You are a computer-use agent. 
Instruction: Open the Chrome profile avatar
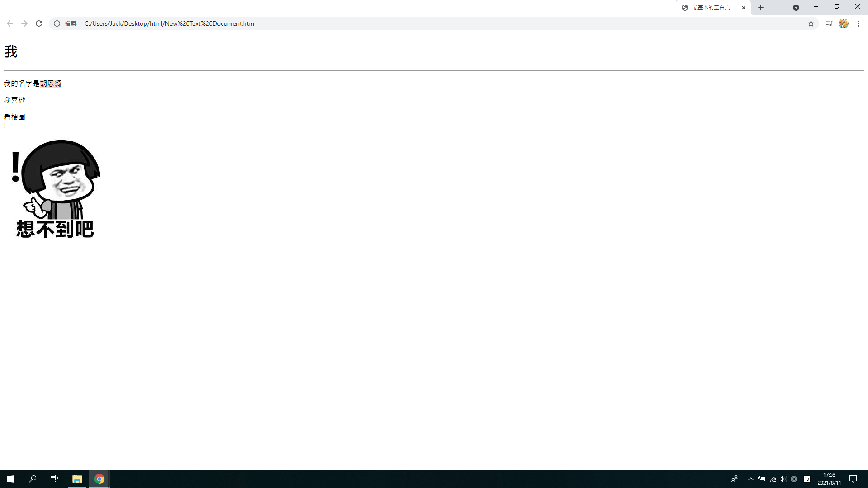843,23
